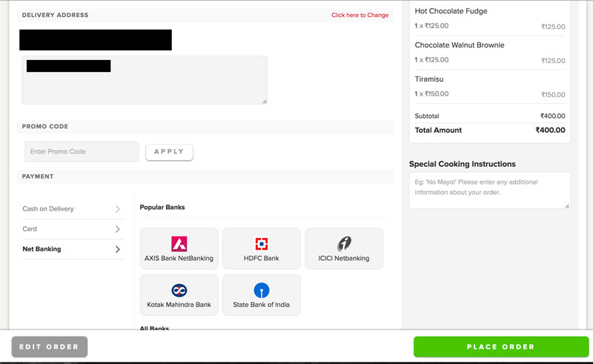The height and width of the screenshot is (364, 593).
Task: Select the Kotak Mahindra Bank logo
Action: point(179,290)
